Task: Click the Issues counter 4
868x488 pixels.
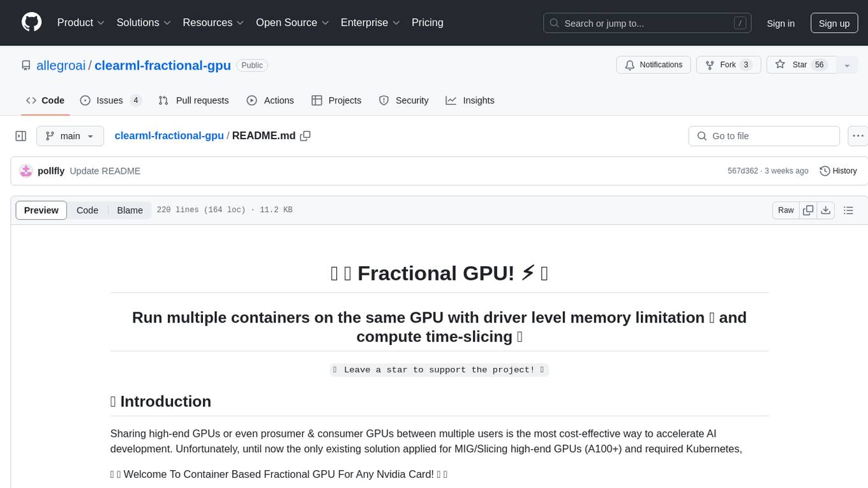Action: coord(135,100)
